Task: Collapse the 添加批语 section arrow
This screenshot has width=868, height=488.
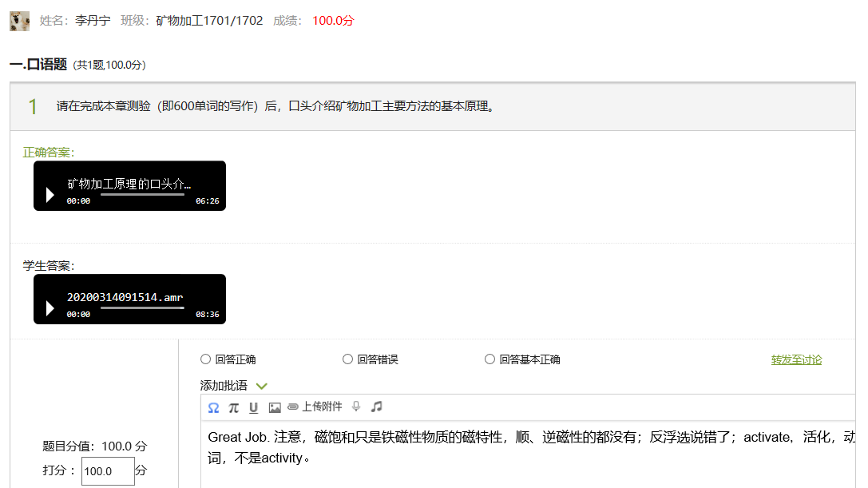Action: coord(261,386)
